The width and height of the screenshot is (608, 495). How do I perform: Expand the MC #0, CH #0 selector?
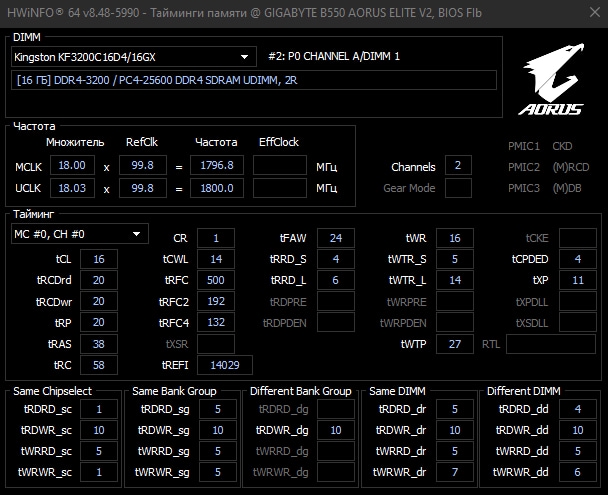click(x=79, y=234)
